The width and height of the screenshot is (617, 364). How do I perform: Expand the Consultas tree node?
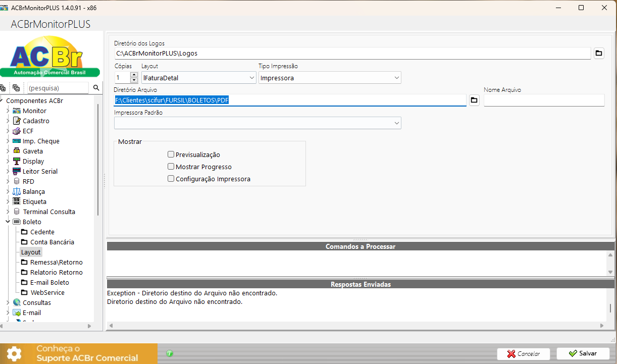[8, 302]
